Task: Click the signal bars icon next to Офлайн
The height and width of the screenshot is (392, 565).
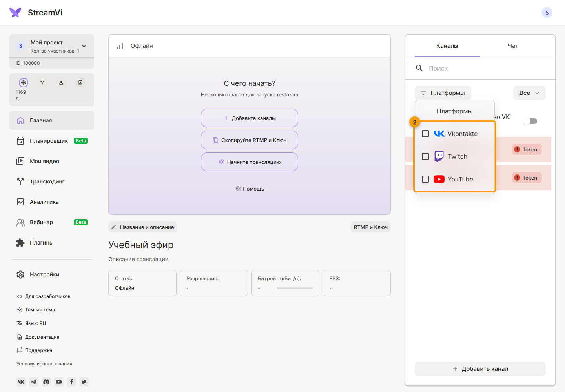Action: [x=120, y=46]
